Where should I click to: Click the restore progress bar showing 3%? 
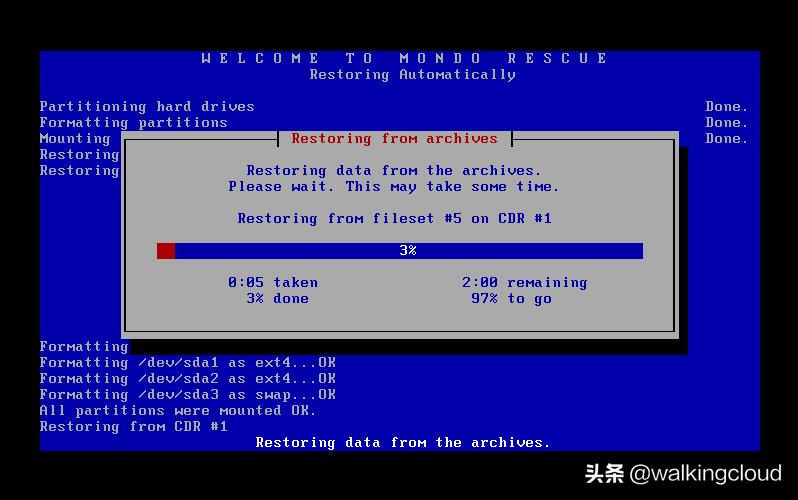point(400,251)
